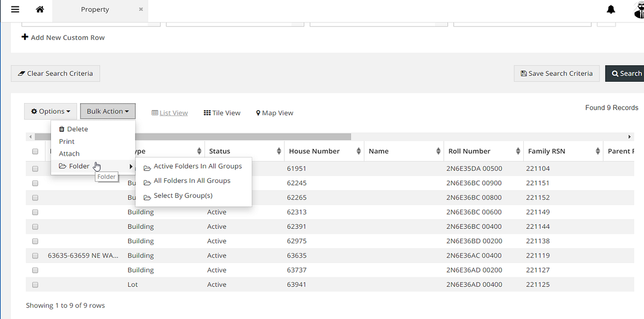
Task: Click Family RSN 221125
Action: pos(538,285)
